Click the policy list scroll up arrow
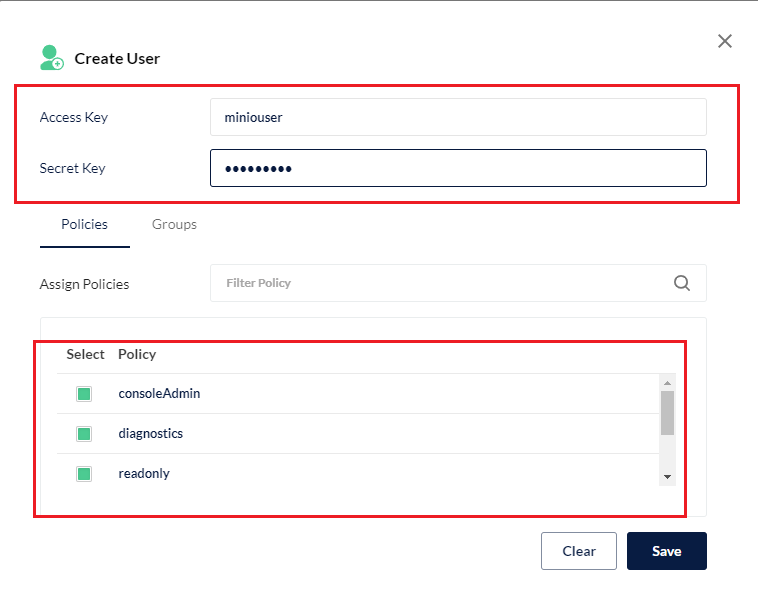The height and width of the screenshot is (591, 758). click(x=667, y=382)
